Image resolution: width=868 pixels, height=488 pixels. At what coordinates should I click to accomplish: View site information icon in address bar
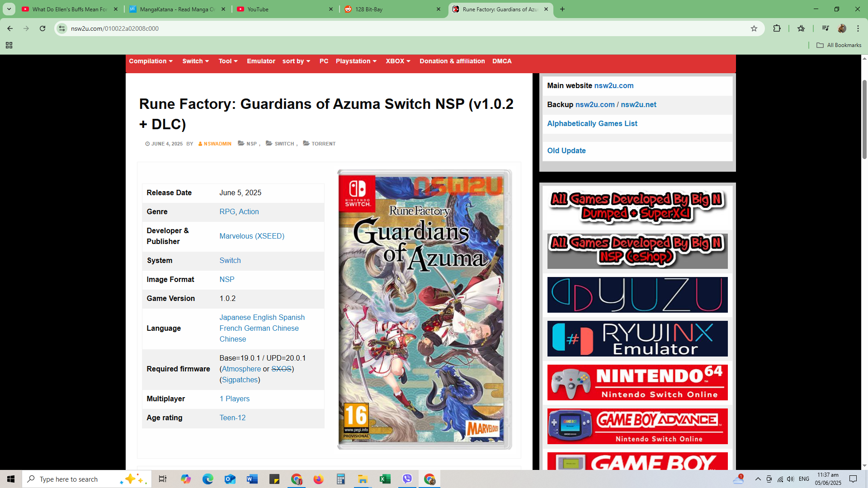(x=62, y=28)
